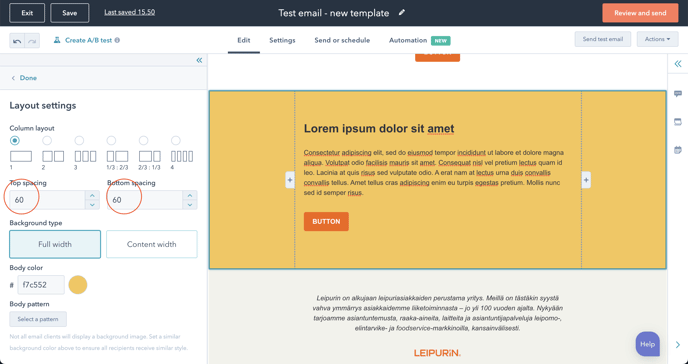Click the undo arrow icon
688x364 pixels.
tap(17, 41)
